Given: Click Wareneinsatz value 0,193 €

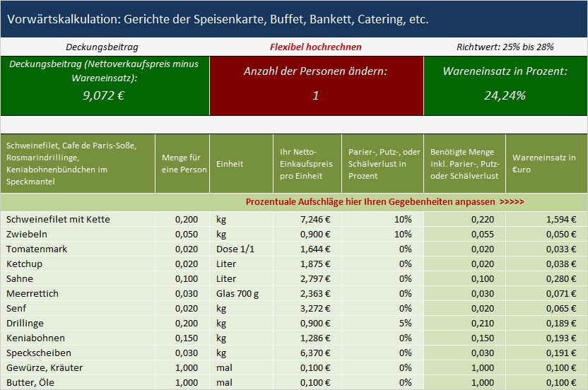Looking at the screenshot, I should (561, 338).
